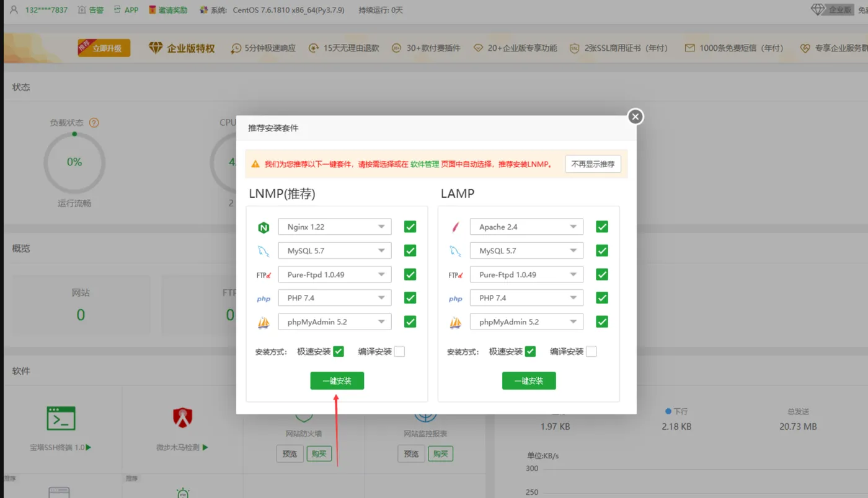This screenshot has width=868, height=498.
Task: Click 预览 under 网站监控报表
Action: tap(411, 454)
